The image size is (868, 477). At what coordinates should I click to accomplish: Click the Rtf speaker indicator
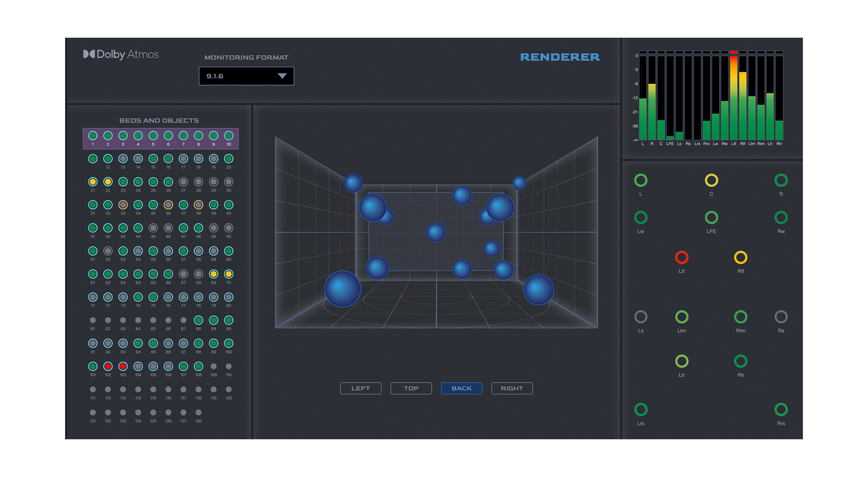[740, 258]
